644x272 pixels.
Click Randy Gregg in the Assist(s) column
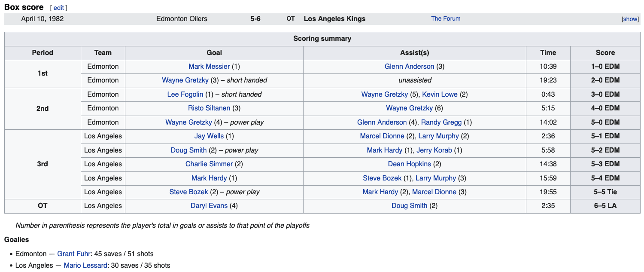click(x=441, y=122)
